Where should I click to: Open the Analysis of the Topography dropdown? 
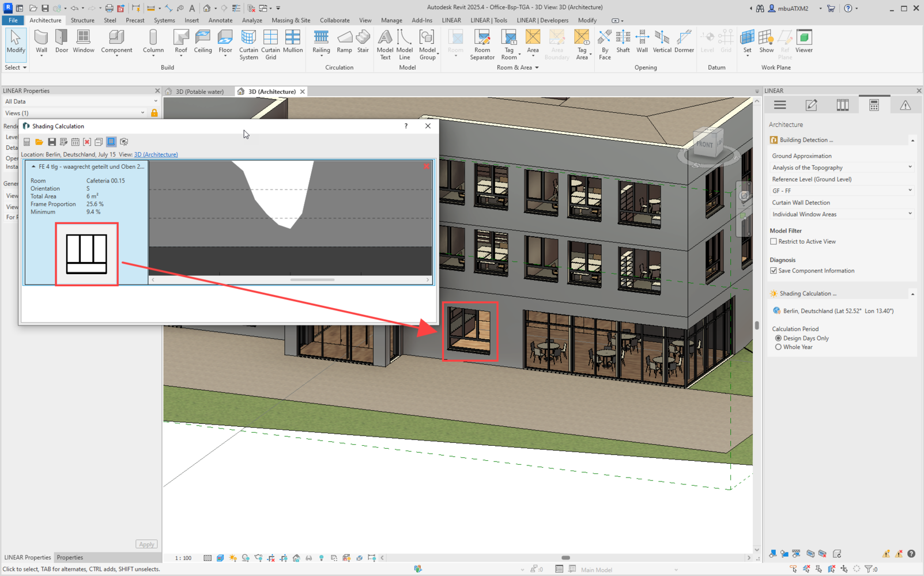point(841,168)
